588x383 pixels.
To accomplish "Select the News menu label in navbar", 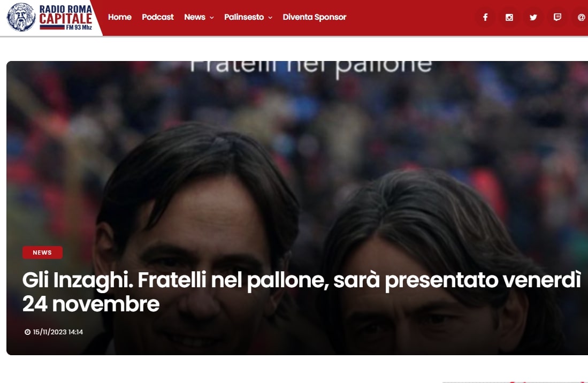I will [x=195, y=17].
